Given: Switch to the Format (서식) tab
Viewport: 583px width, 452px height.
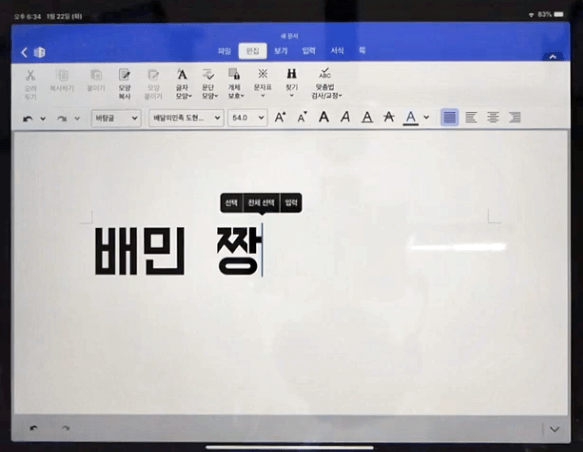Looking at the screenshot, I should tap(337, 51).
